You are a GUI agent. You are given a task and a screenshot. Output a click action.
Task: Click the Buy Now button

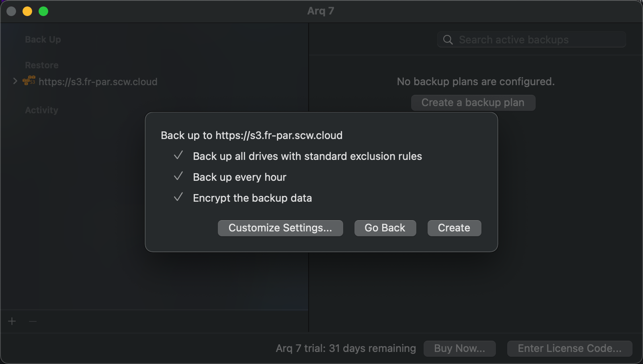459,349
